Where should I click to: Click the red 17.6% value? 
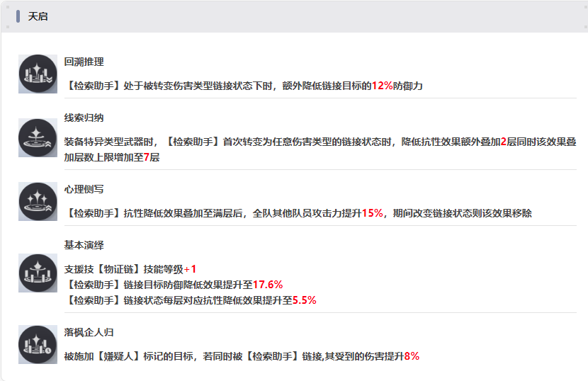click(268, 285)
